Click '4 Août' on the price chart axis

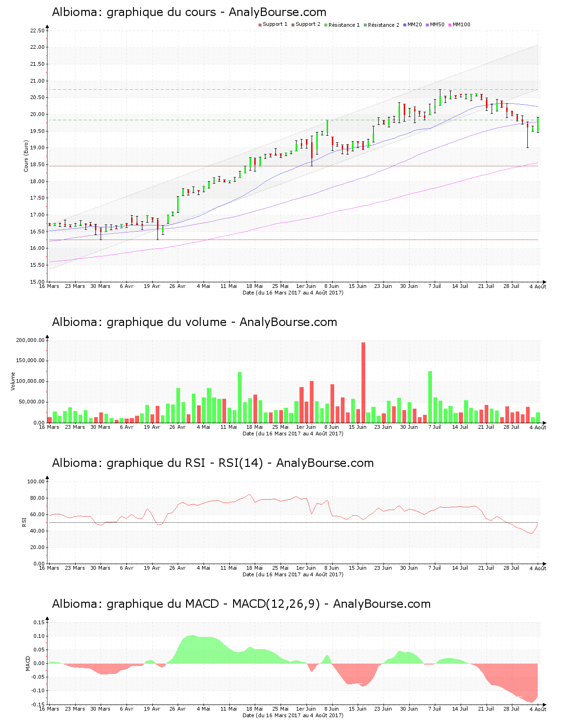[538, 287]
